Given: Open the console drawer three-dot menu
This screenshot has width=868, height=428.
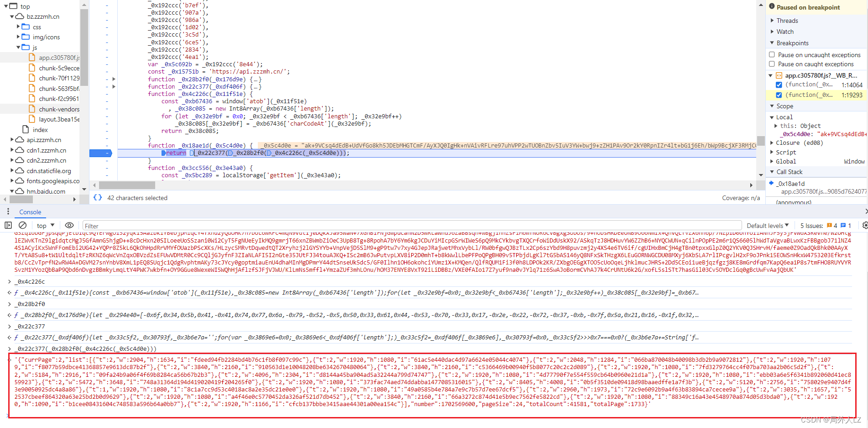Looking at the screenshot, I should tap(8, 211).
